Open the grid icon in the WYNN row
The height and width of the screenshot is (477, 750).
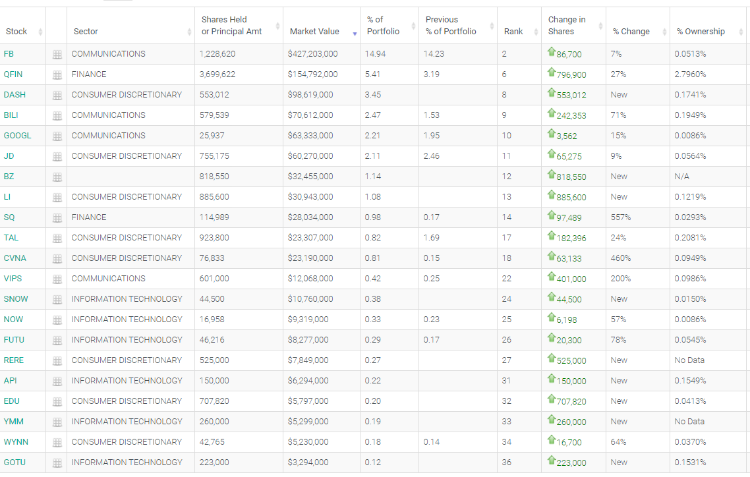[57, 443]
